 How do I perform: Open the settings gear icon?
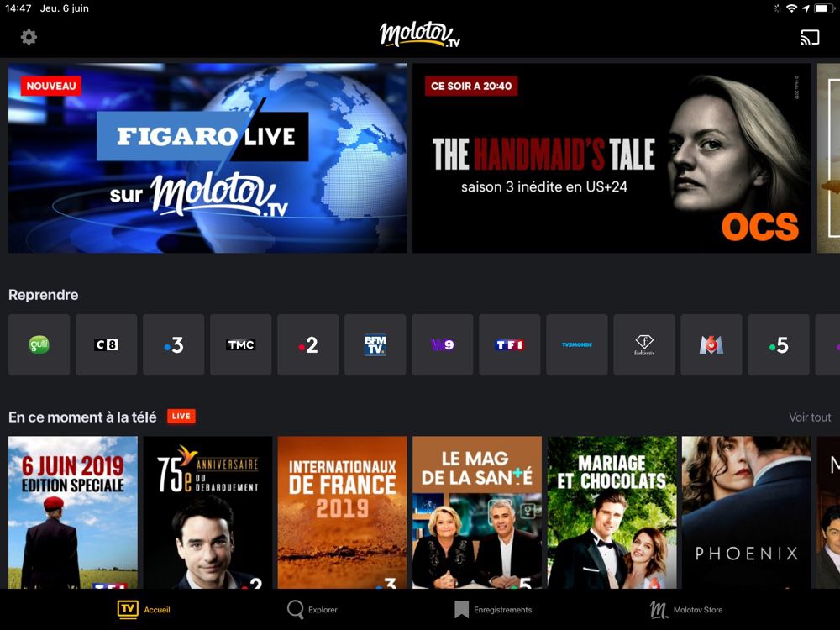pos(29,37)
